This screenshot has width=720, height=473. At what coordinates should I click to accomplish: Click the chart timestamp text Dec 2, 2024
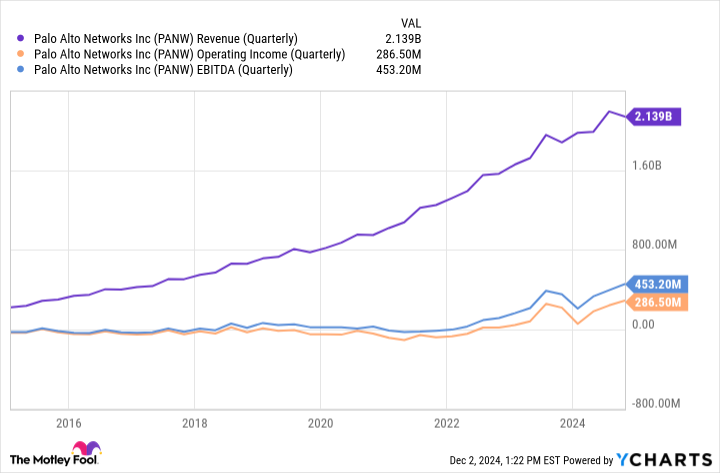click(x=475, y=460)
